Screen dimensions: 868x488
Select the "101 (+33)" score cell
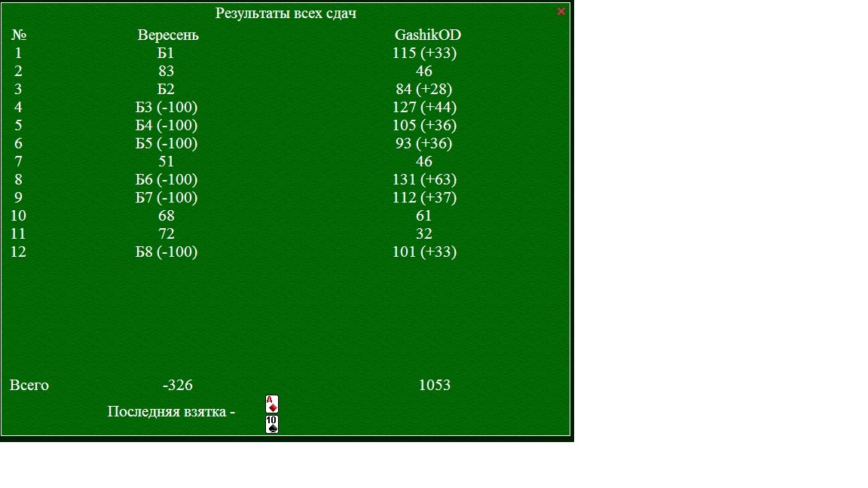click(x=425, y=252)
